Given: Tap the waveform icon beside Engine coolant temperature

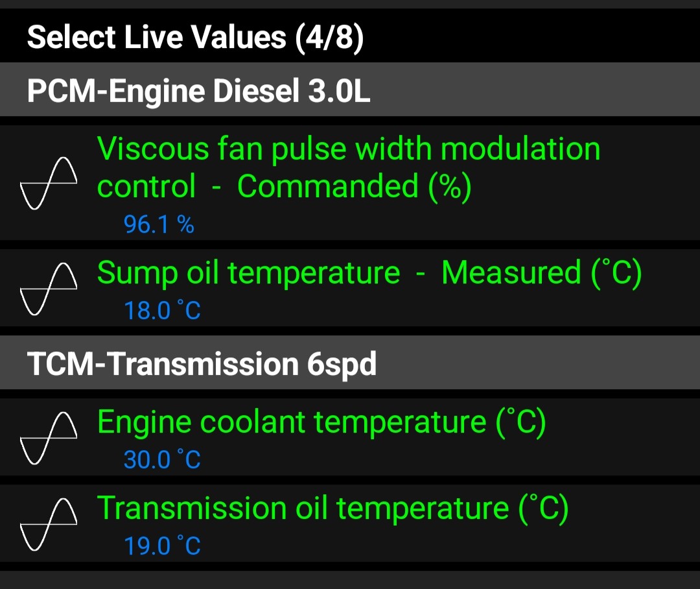Looking at the screenshot, I should tap(49, 438).
